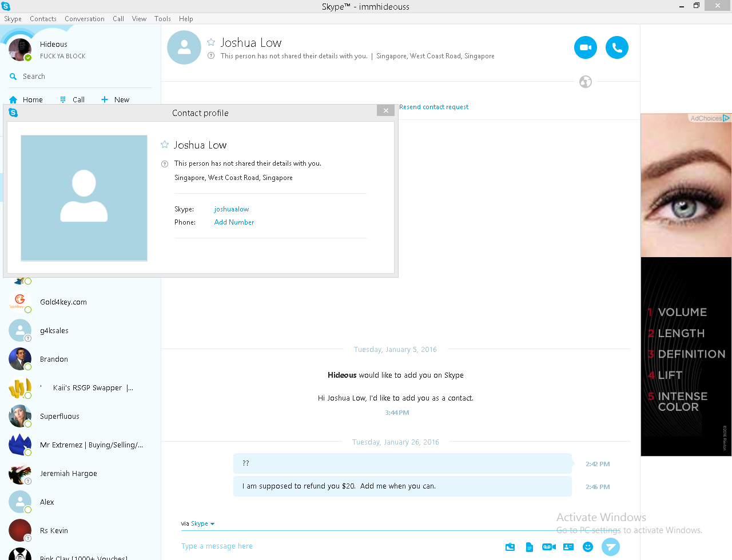Start a voice call with Joshua Low
This screenshot has height=560, width=732.
point(617,47)
